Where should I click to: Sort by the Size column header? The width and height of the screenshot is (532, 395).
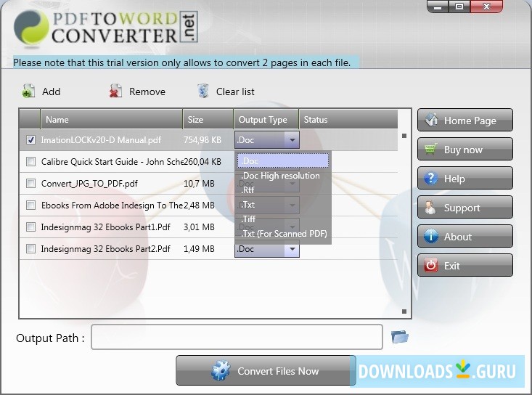point(208,120)
